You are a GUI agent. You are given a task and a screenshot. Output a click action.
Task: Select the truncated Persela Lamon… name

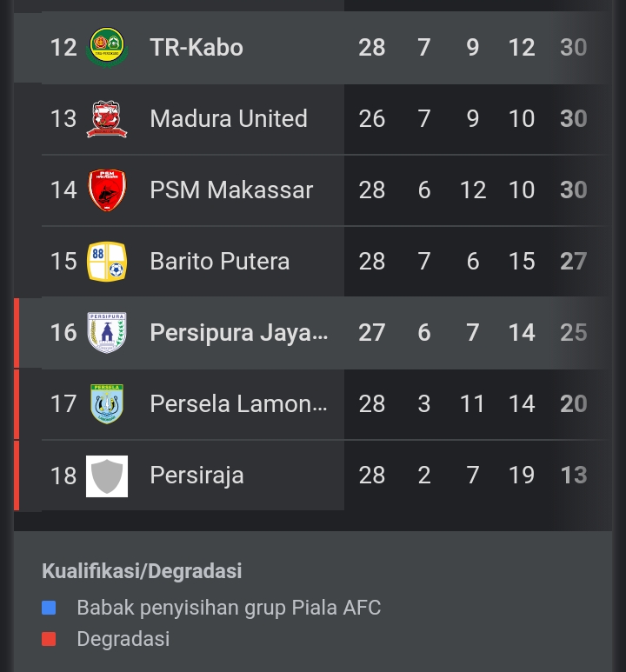238,404
